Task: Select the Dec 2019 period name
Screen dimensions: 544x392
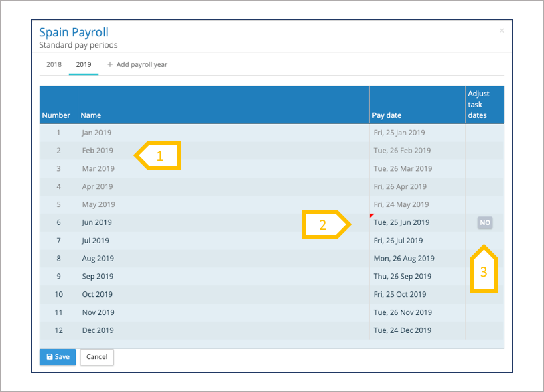Action: (98, 330)
